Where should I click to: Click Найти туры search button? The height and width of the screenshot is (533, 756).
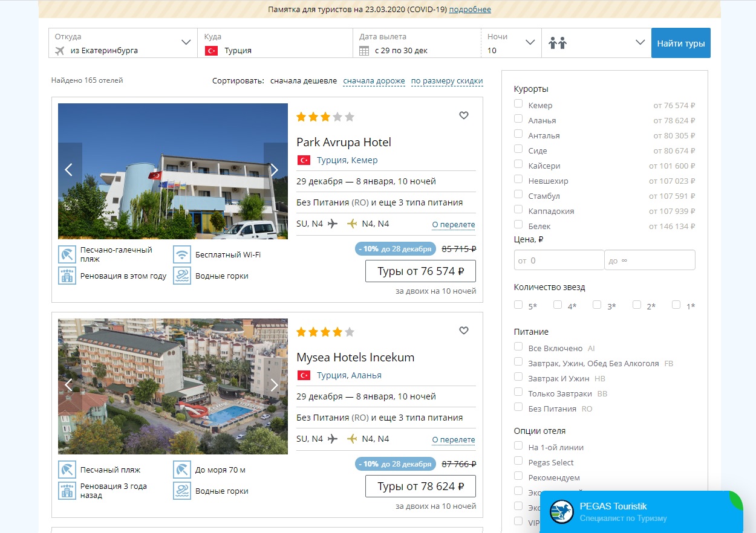pos(681,43)
